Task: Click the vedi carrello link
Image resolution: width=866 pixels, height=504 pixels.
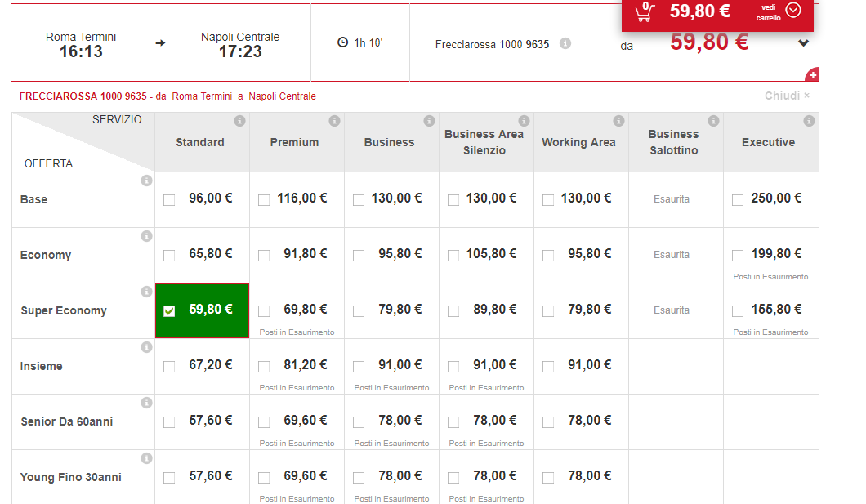Action: [768, 11]
